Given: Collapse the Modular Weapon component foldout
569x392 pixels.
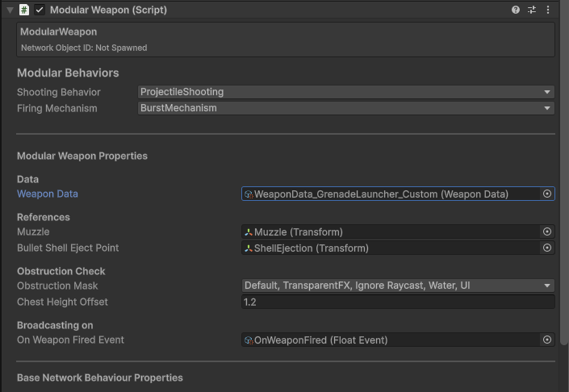Looking at the screenshot, I should point(10,10).
